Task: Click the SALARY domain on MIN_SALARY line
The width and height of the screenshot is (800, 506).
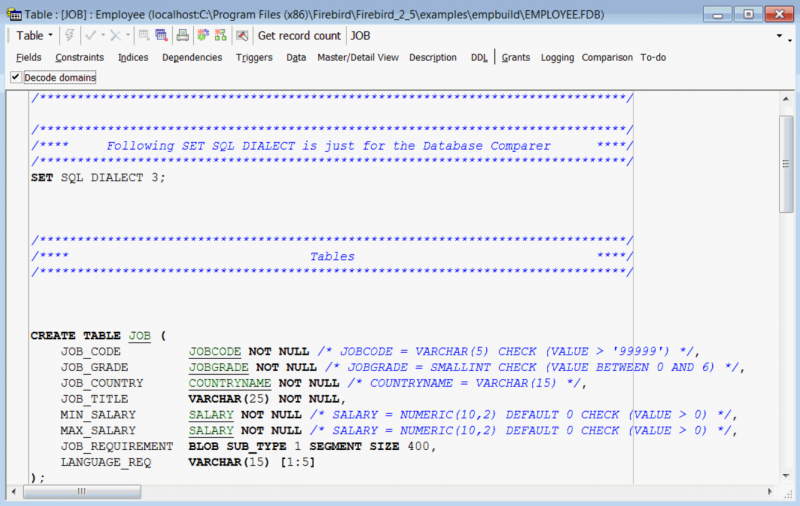Action: [x=211, y=415]
